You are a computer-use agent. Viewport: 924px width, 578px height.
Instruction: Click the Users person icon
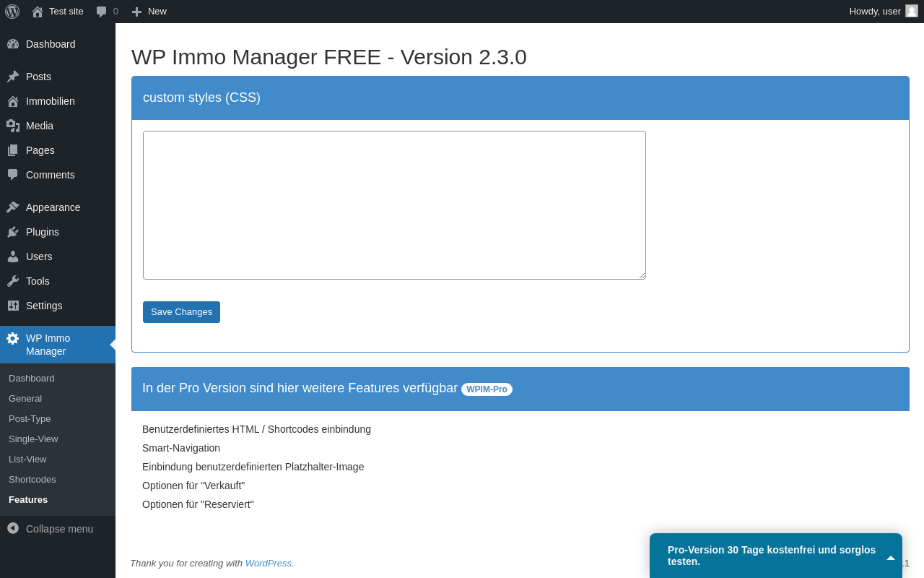tap(13, 256)
